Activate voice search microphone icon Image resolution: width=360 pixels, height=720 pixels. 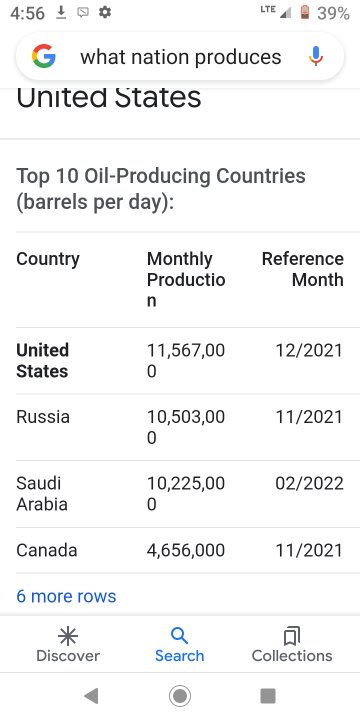315,57
